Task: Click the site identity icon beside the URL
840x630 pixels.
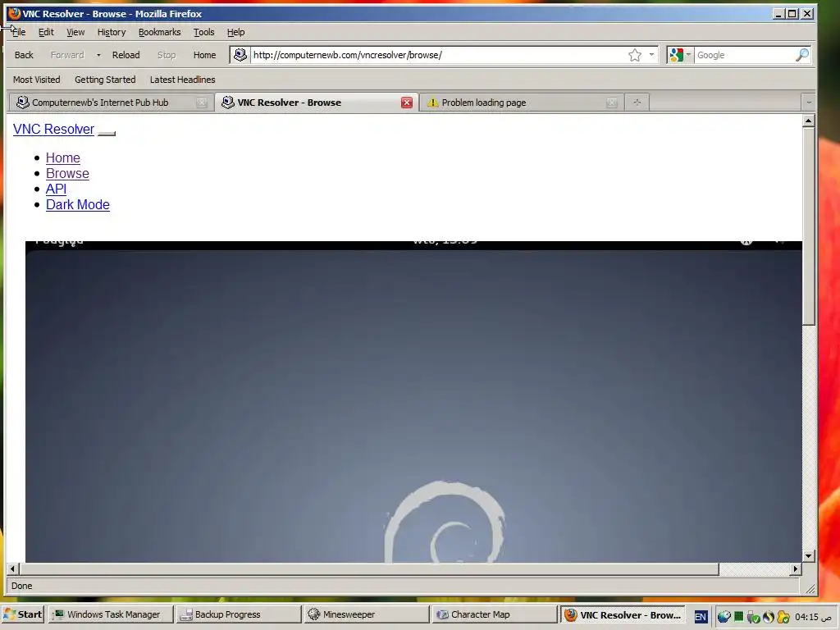Action: [x=240, y=55]
